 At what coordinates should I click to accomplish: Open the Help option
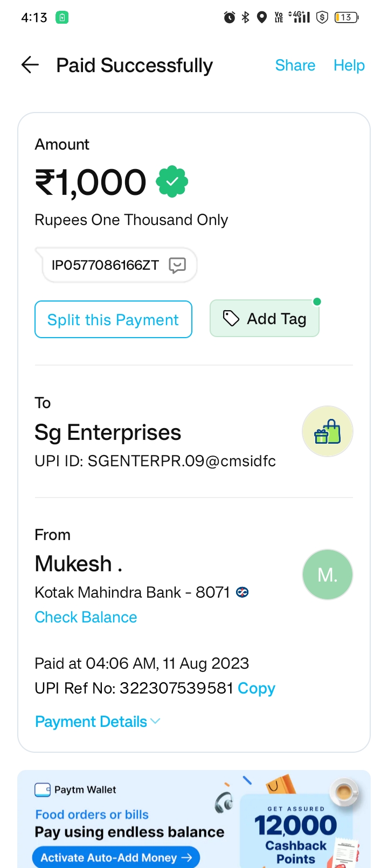pyautogui.click(x=349, y=65)
